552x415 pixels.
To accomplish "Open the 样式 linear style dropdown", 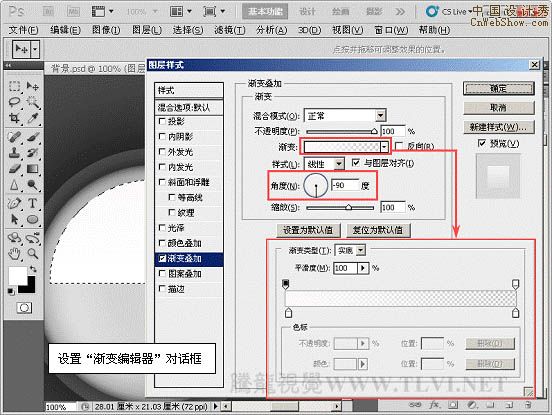I will click(324, 164).
